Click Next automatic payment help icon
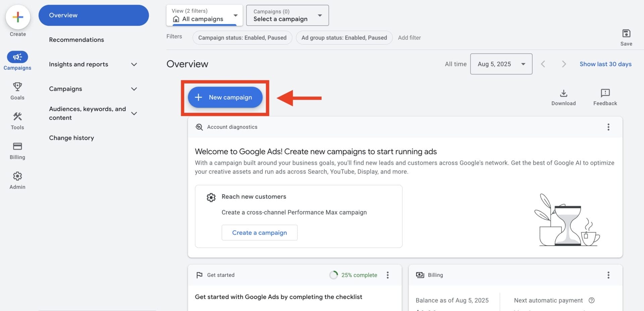Screen dimensions: 644x311 592,300
